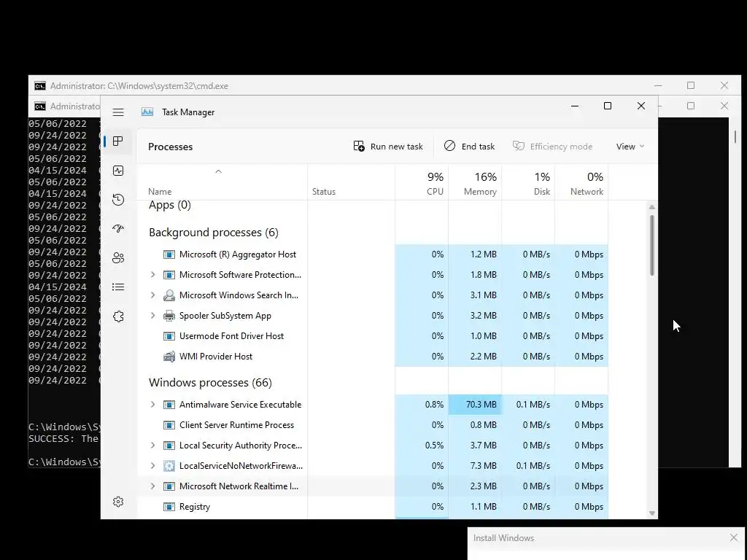Click the LocalServiceNoNetworkFirewall gear icon
The image size is (747, 560).
pos(169,466)
